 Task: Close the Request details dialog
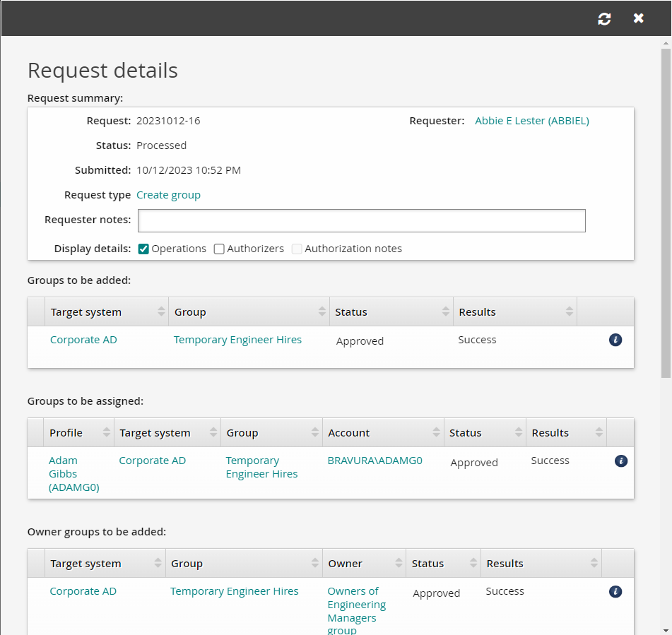(639, 18)
